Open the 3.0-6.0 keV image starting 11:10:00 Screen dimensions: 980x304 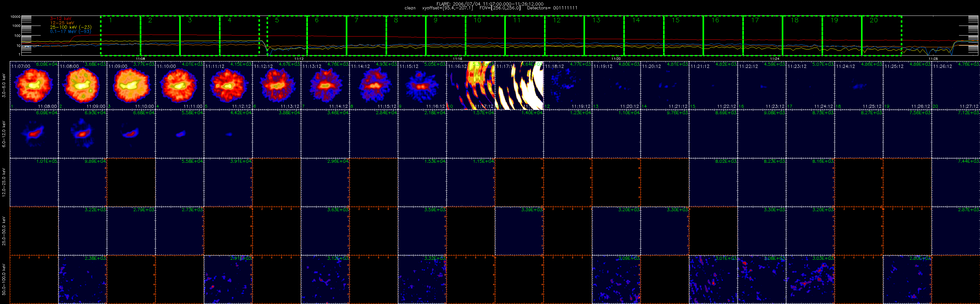(180, 86)
